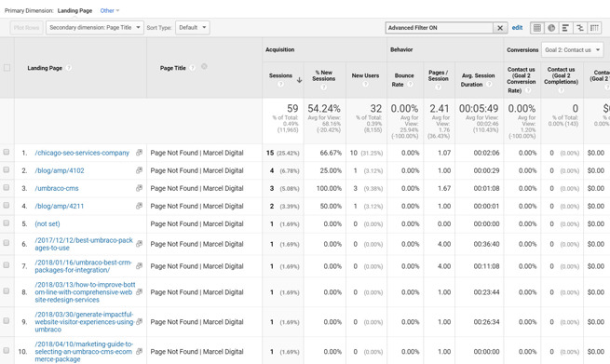
Task: Tick checkbox for row 1 chicago-seo-services-company
Action: pos(7,152)
